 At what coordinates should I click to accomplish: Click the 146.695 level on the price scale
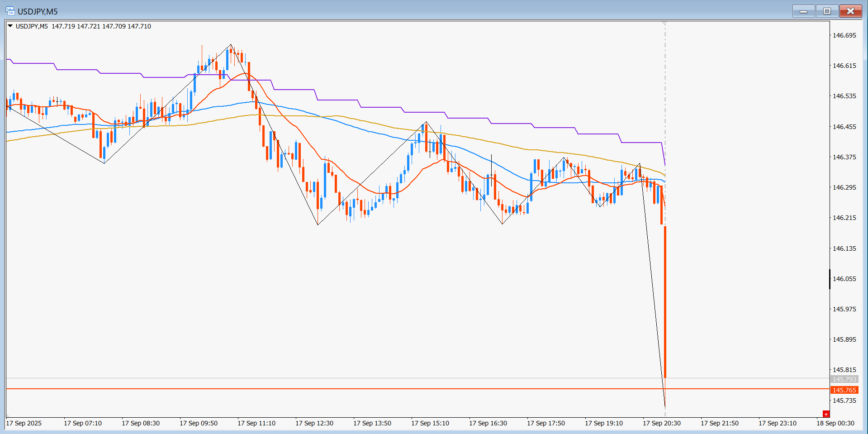pos(844,35)
